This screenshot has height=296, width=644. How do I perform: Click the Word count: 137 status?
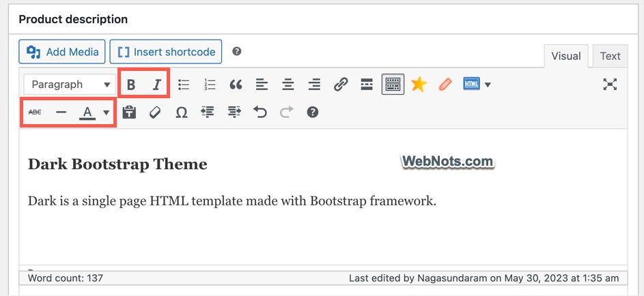click(66, 278)
